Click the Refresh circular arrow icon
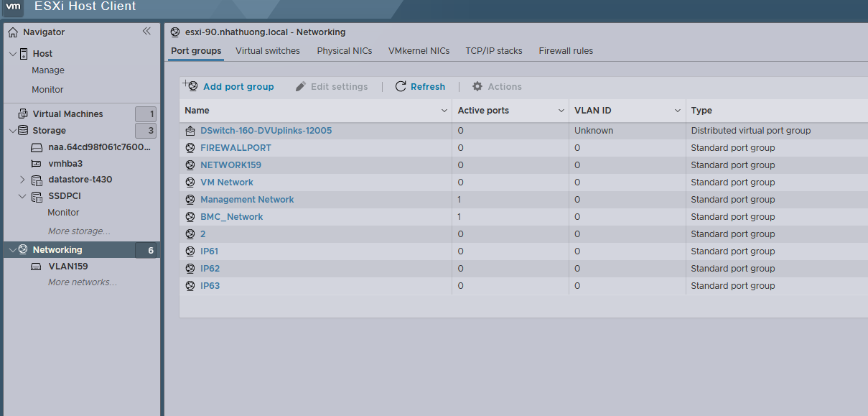The height and width of the screenshot is (416, 868). click(401, 86)
